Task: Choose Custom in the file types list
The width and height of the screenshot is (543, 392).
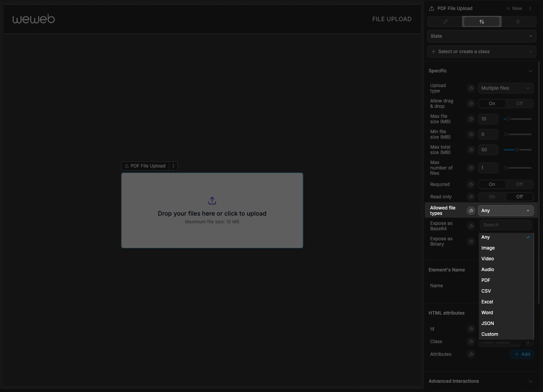Action: 489,334
